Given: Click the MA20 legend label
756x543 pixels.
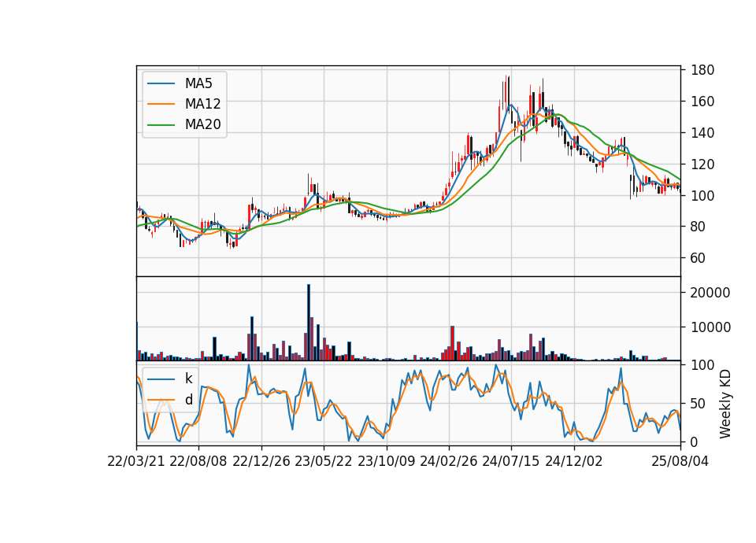Looking at the screenshot, I should pos(202,124).
